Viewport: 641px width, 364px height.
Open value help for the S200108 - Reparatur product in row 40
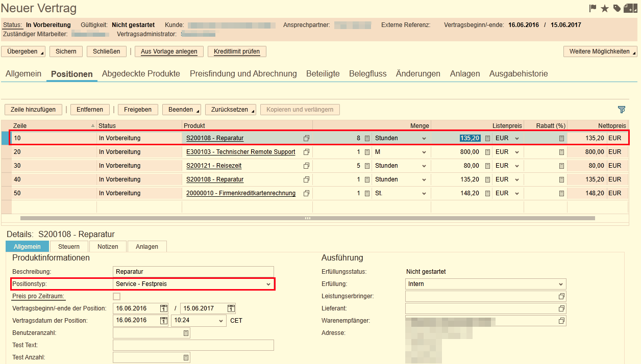[306, 179]
